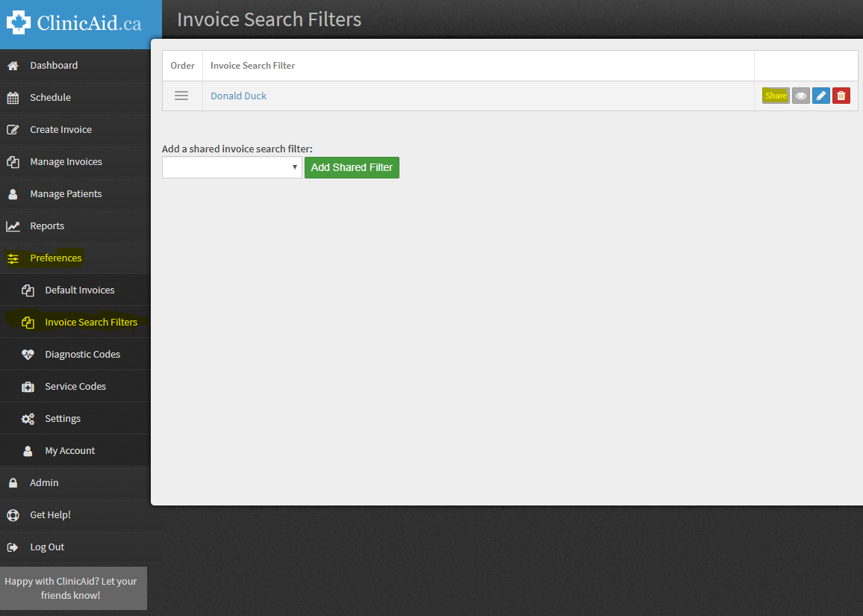This screenshot has height=616, width=863.
Task: Open the Donald Duck filter link
Action: (238, 96)
